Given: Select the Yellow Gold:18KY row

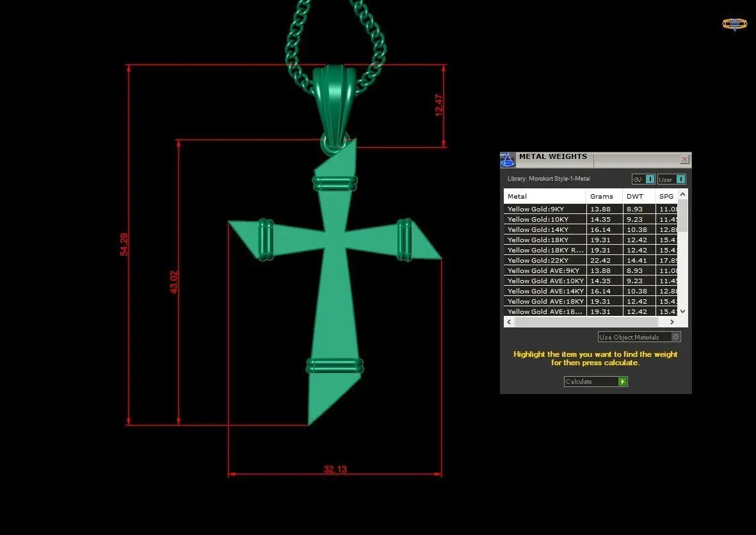Looking at the screenshot, I should (x=591, y=240).
